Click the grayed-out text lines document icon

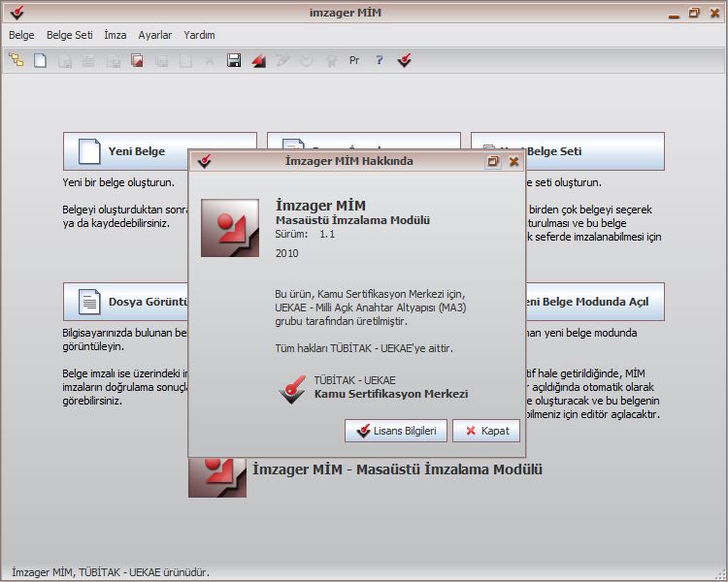tap(88, 60)
